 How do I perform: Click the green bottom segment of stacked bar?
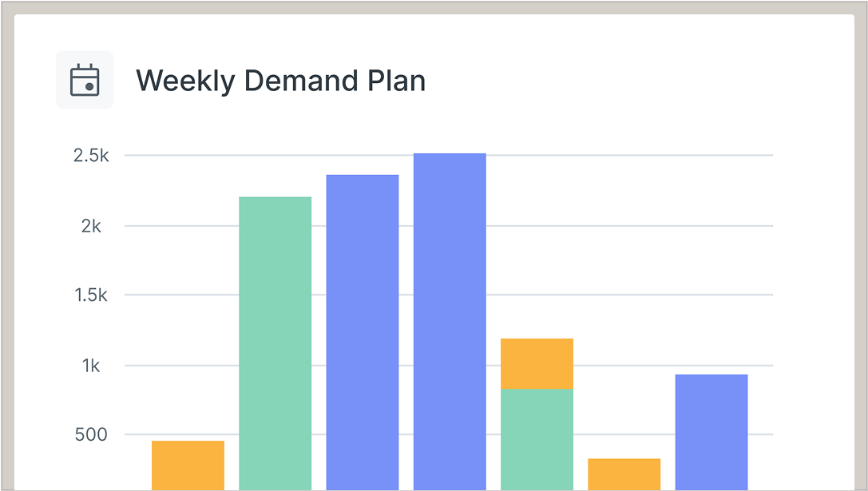pyautogui.click(x=537, y=439)
